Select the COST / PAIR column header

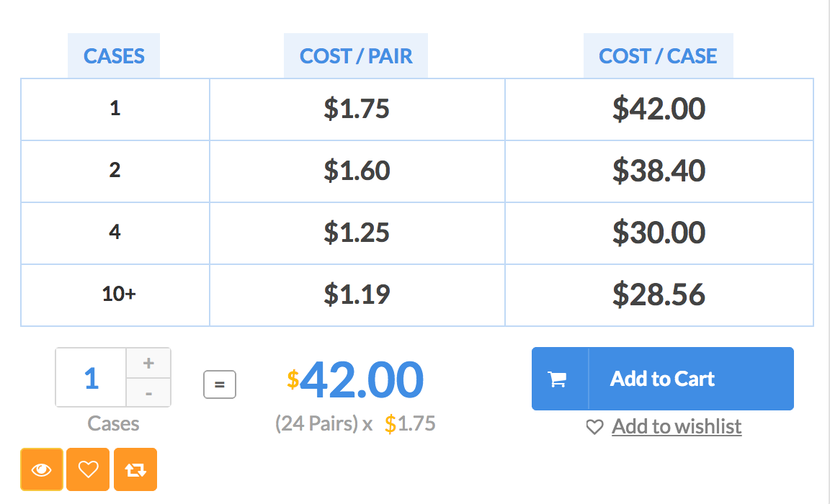[x=356, y=56]
